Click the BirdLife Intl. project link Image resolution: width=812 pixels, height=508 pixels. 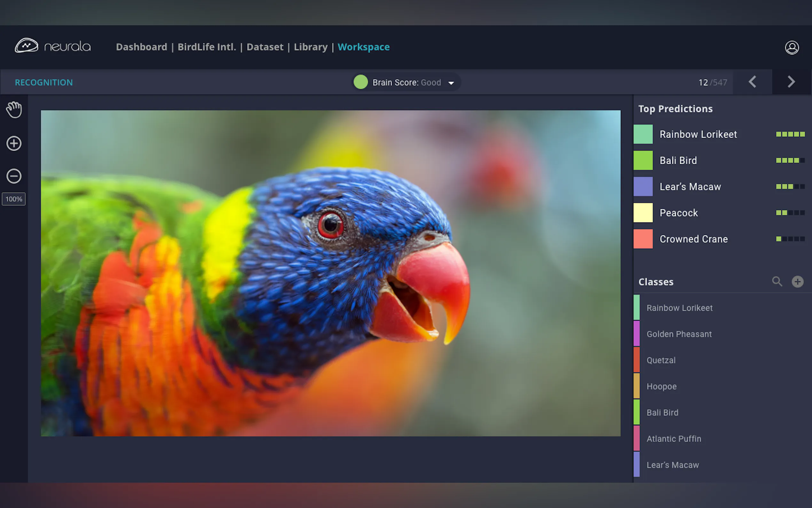[x=207, y=47]
